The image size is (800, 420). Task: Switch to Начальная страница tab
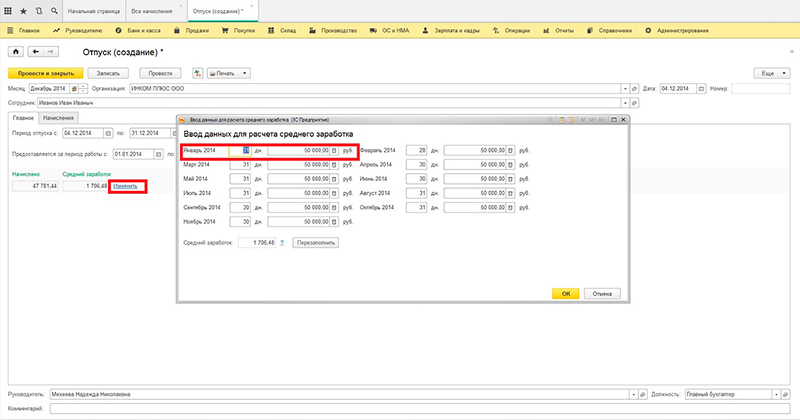(x=94, y=11)
